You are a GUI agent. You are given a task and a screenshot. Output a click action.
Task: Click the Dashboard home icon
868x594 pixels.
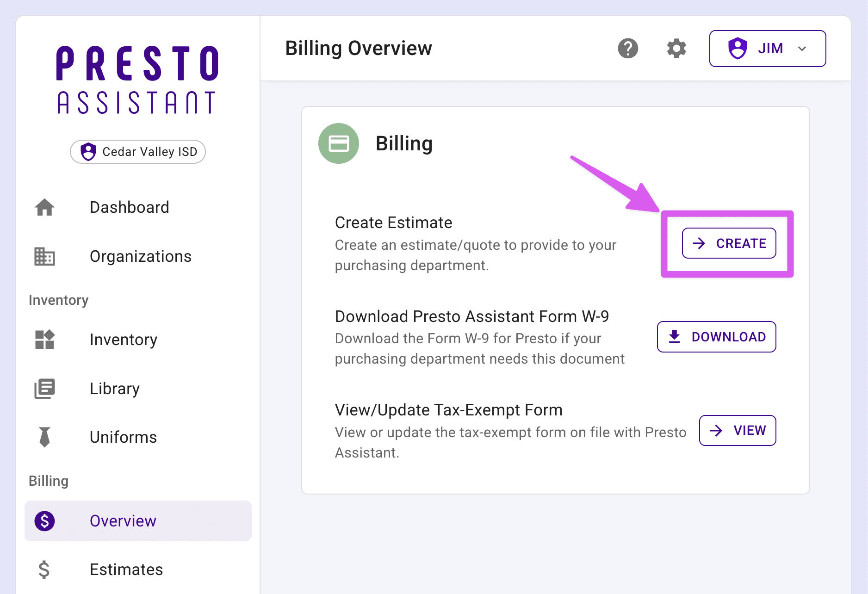44,208
